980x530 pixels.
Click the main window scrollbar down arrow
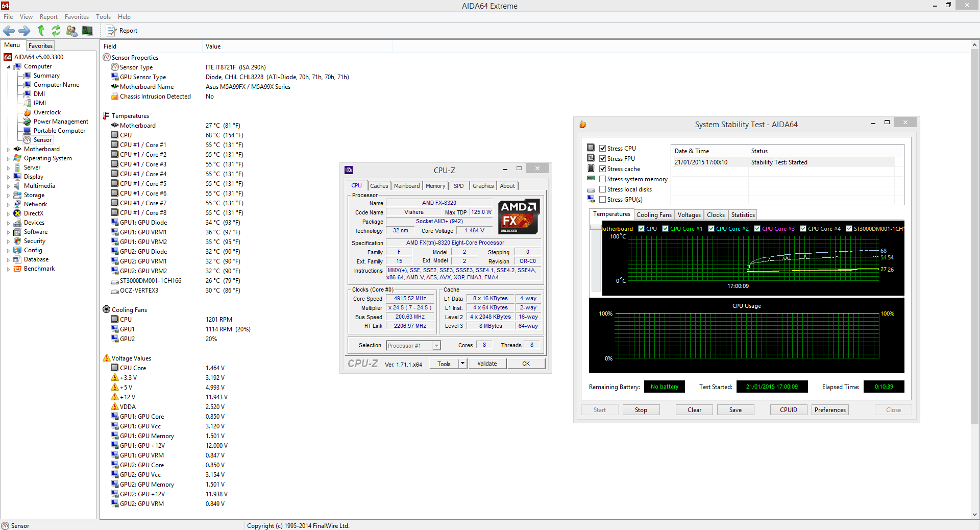click(975, 515)
